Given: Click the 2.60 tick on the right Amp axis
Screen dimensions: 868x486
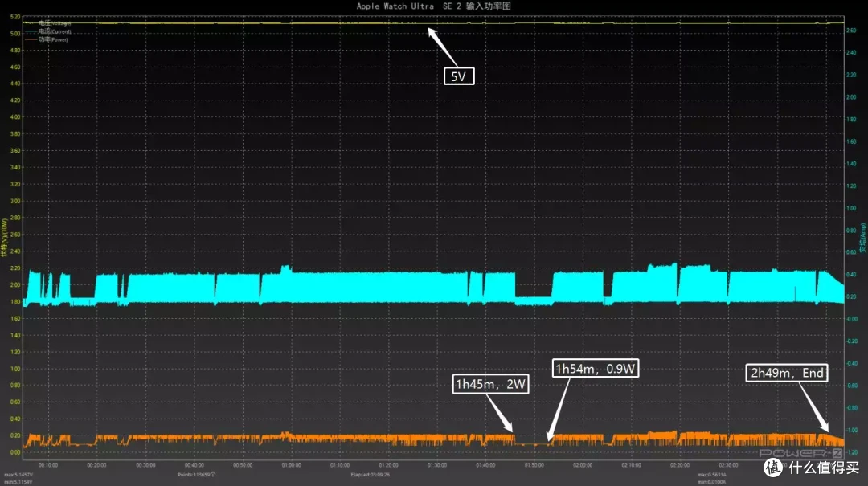Looking at the screenshot, I should (851, 31).
